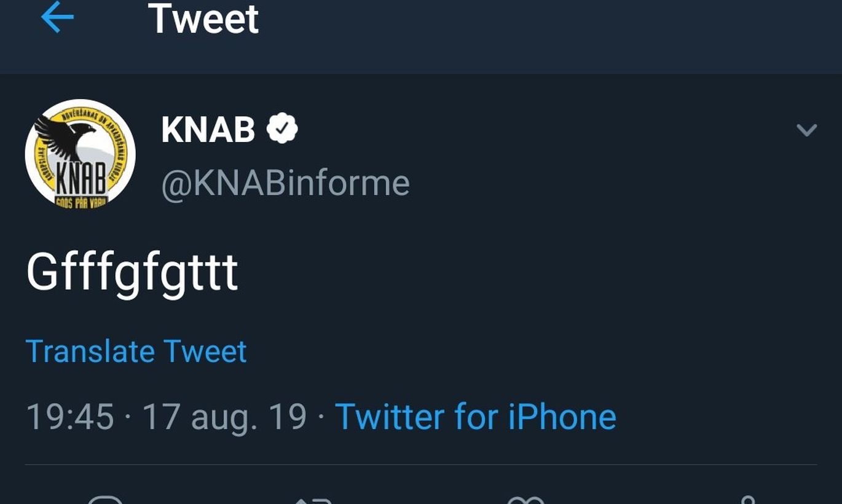Viewport: 842px width, 504px height.
Task: Reply using the speech bubble icon
Action: [105, 499]
